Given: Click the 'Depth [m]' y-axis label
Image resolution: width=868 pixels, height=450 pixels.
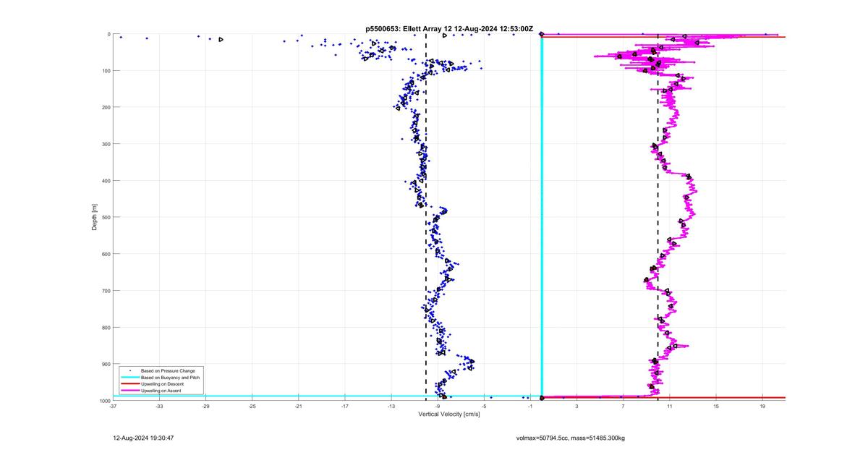Looking at the screenshot, I should coord(95,217).
